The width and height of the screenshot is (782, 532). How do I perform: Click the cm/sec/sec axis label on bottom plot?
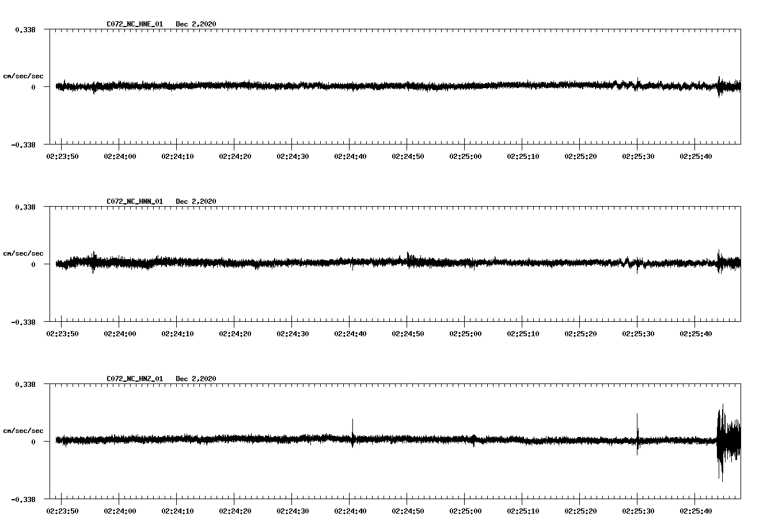click(x=24, y=430)
